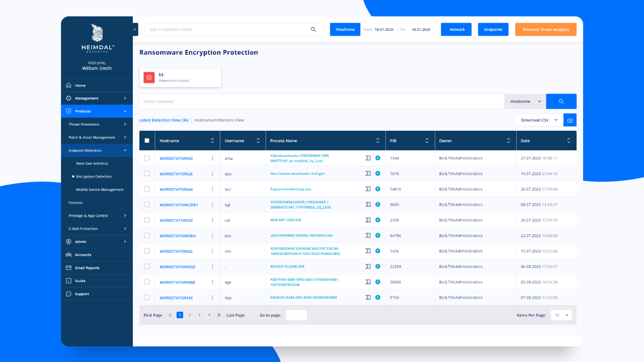Click the Endpoints button
Viewport: 644px width, 362px height.
point(493,30)
